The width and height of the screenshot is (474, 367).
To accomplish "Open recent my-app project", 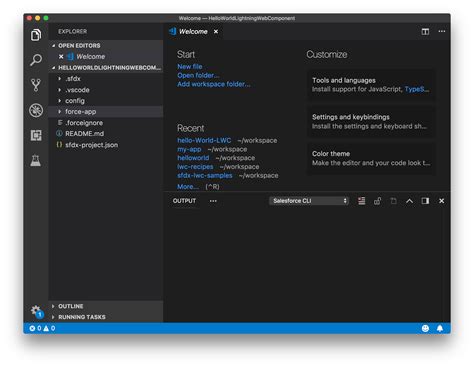I will pos(189,149).
